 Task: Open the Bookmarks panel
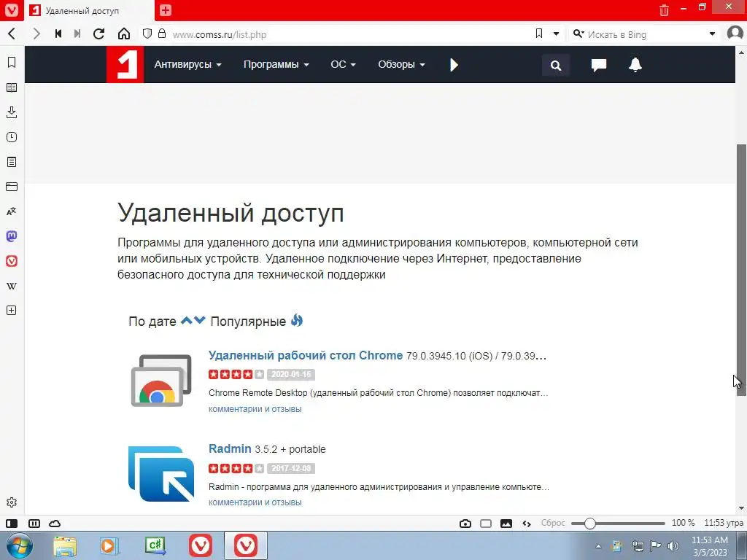click(12, 63)
